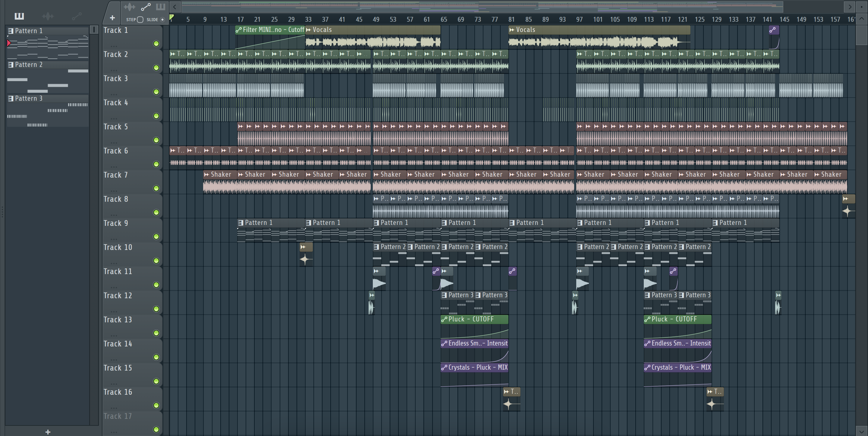Open the first Shaker clip menu on Track 7
Viewport: 868px width, 436px height.
point(206,174)
